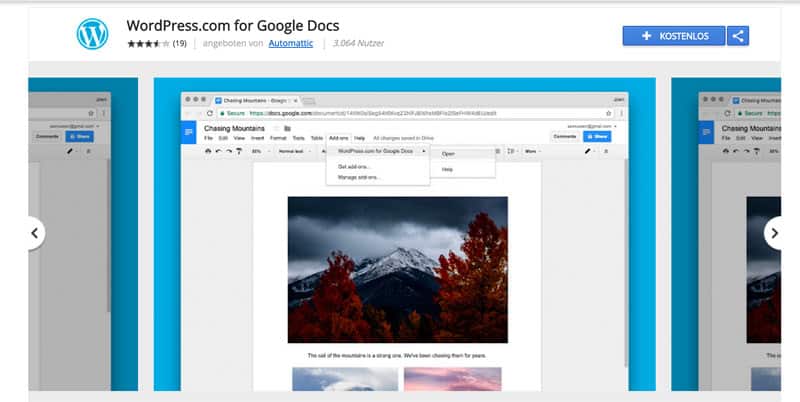Install extension with the KOSTENLOS button
Screen dimensions: 800x402
pos(674,36)
